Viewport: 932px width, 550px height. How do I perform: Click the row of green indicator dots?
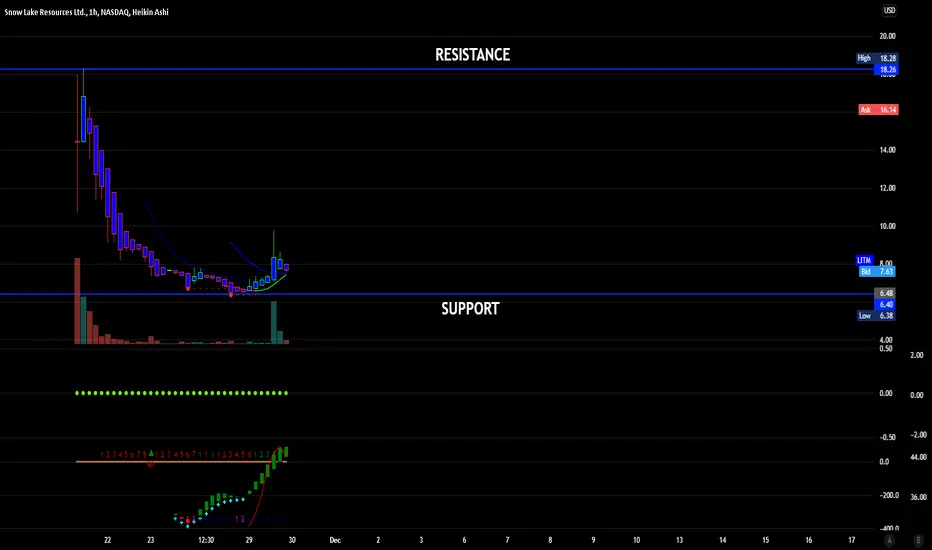pos(182,393)
